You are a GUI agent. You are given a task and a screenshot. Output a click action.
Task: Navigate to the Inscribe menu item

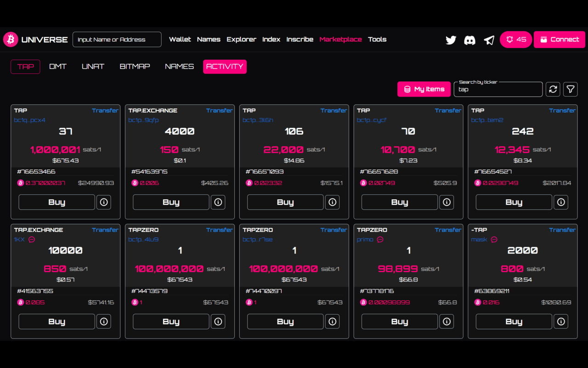[300, 40]
